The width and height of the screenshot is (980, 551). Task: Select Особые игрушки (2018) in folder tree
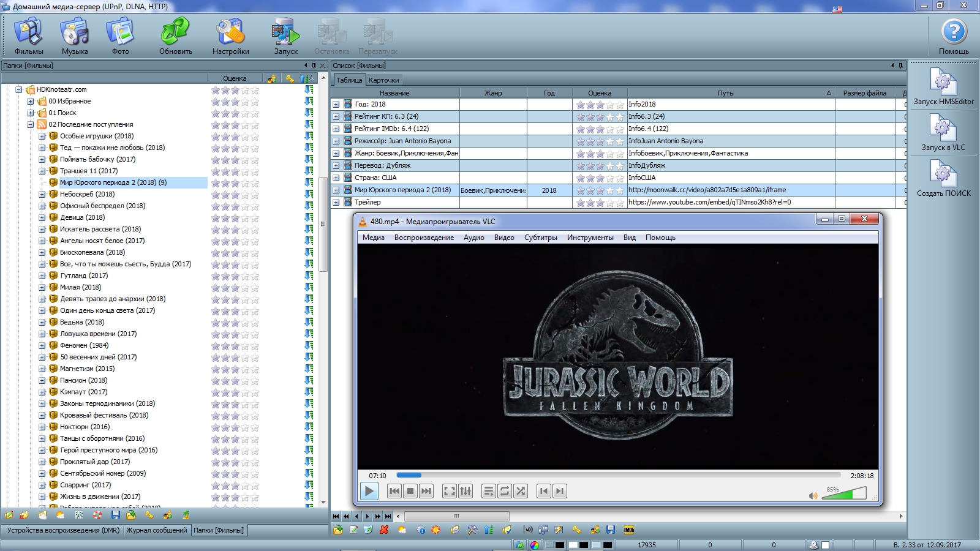pyautogui.click(x=97, y=136)
